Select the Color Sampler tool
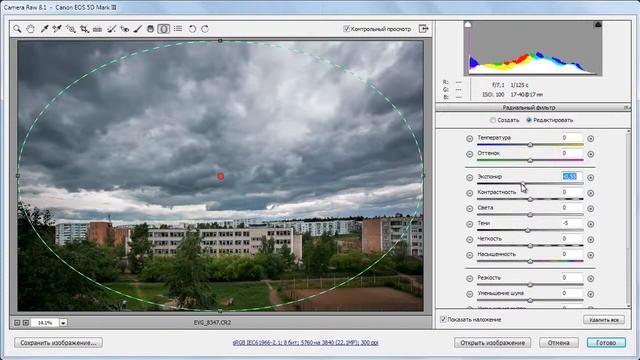This screenshot has width=640, height=360. click(57, 29)
